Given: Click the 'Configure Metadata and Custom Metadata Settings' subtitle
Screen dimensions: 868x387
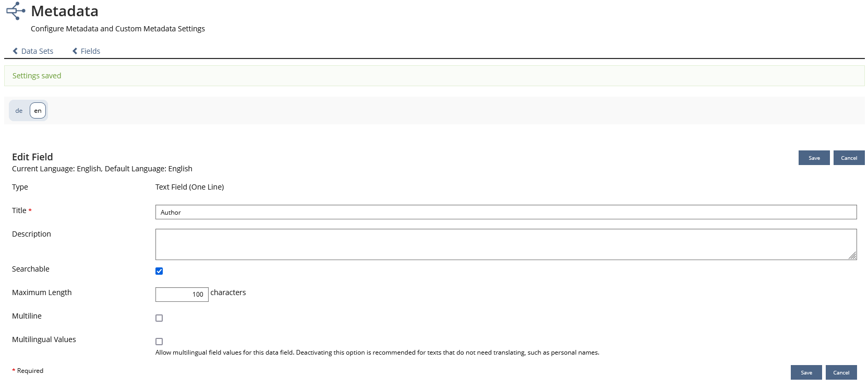Looking at the screenshot, I should 118,29.
